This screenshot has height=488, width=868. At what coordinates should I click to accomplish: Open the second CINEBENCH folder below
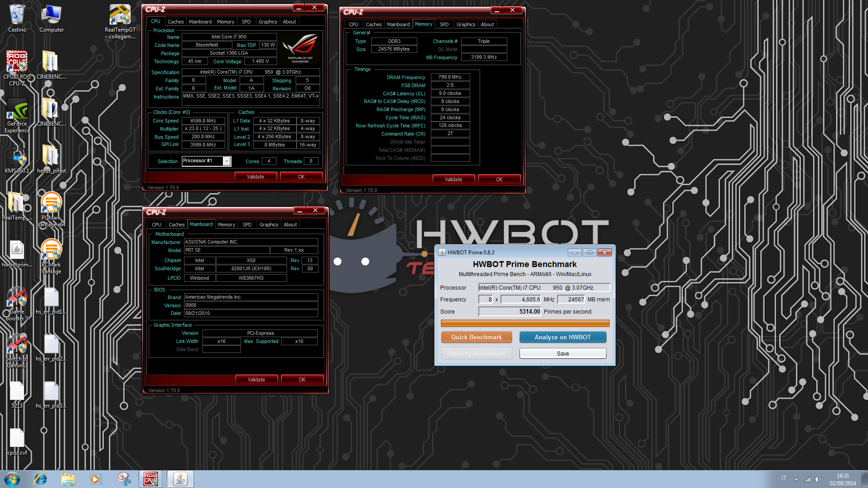[x=51, y=112]
